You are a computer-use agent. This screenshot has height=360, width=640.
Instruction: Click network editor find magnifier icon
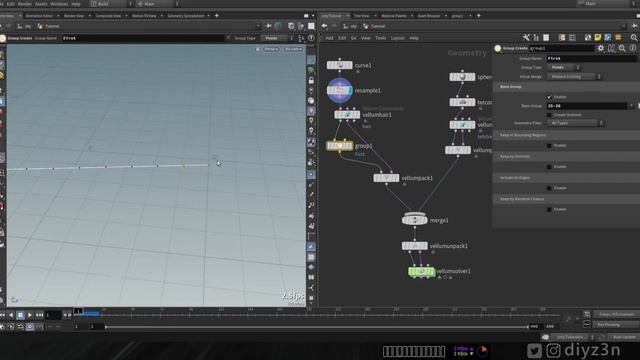click(x=633, y=38)
